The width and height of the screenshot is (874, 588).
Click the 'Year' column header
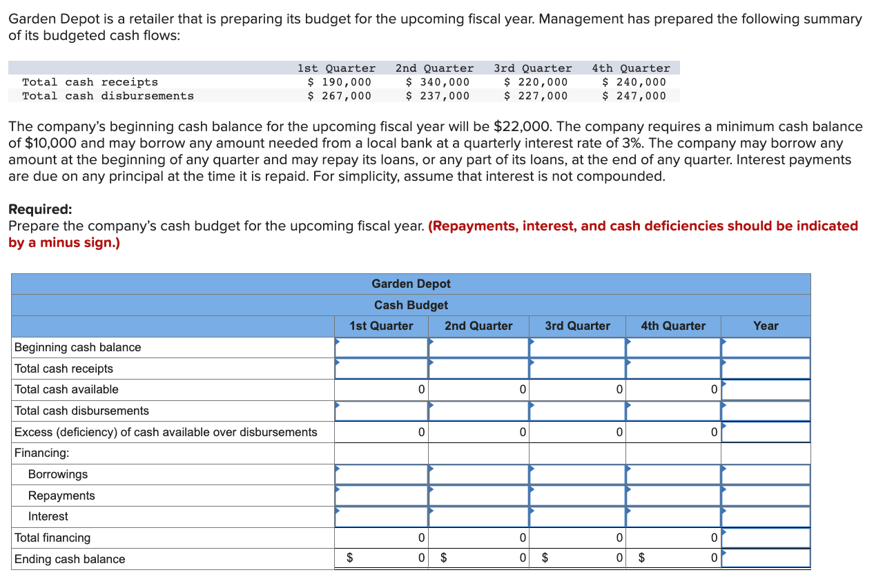(x=766, y=326)
